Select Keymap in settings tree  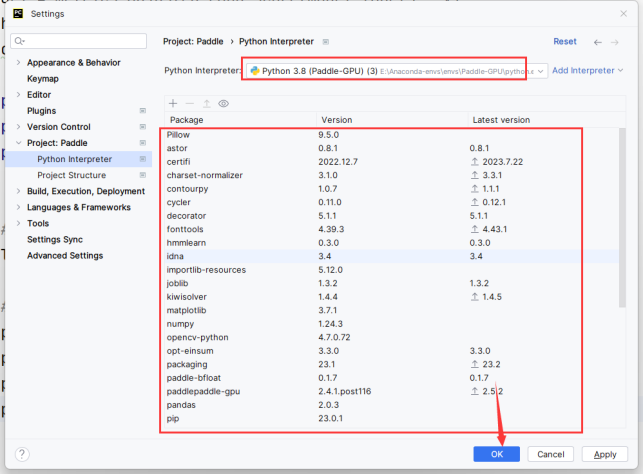tap(43, 79)
